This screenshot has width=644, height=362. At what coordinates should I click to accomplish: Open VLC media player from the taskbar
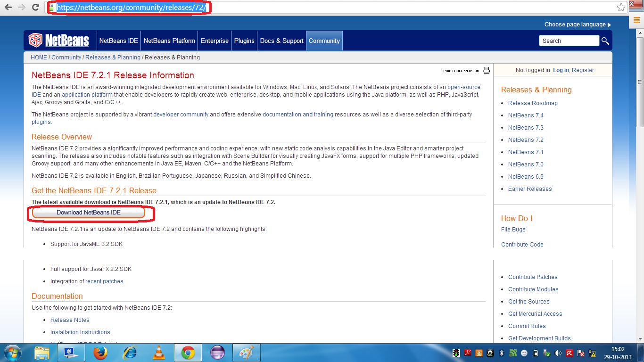(x=159, y=353)
